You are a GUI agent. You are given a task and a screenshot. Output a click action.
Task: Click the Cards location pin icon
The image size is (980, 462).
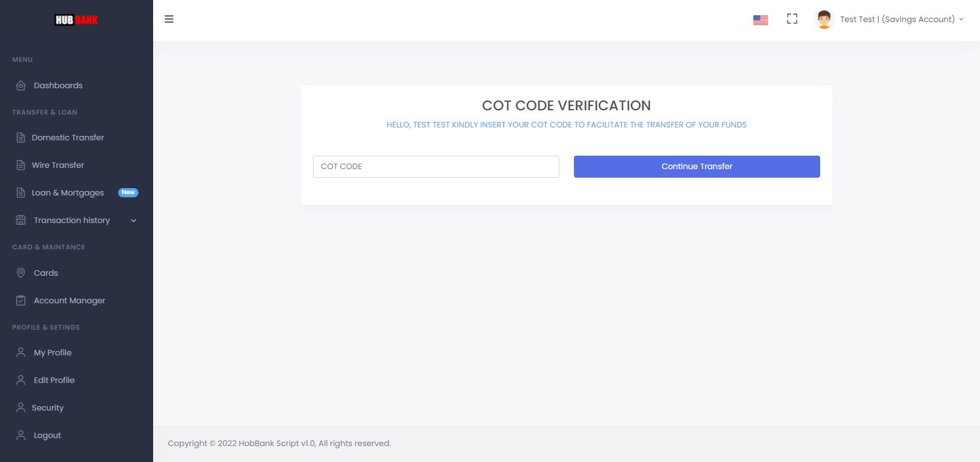point(21,273)
